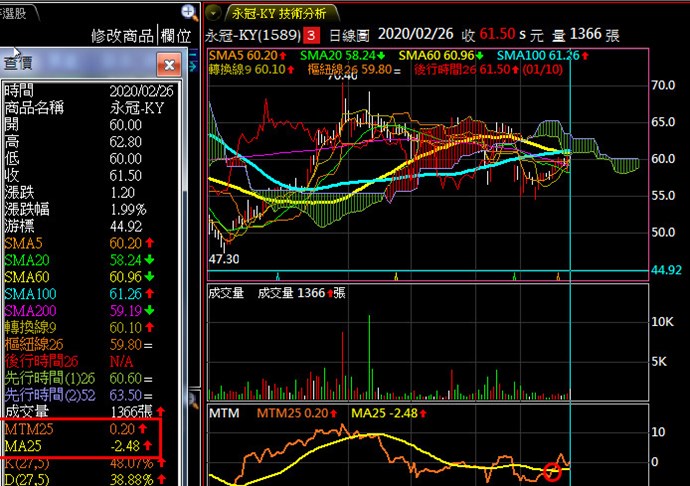Image resolution: width=690 pixels, height=486 pixels.
Task: Close the 查價 quote panel
Action: click(x=169, y=65)
